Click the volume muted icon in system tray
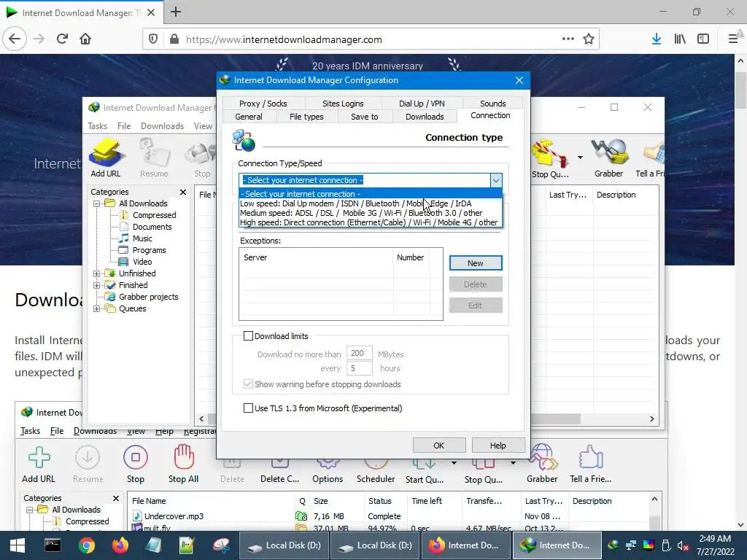The image size is (747, 560). pos(683,545)
